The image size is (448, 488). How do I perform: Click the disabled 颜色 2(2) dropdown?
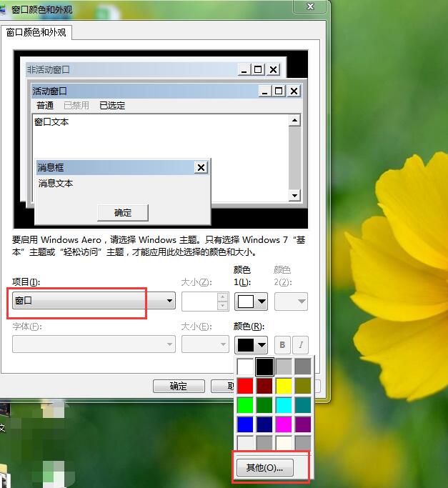point(291,302)
